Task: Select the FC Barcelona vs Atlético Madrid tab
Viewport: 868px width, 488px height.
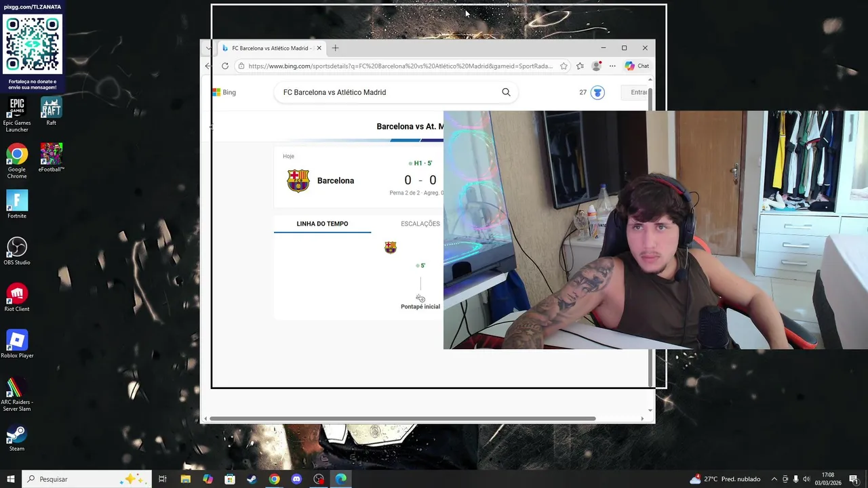Action: (x=271, y=48)
